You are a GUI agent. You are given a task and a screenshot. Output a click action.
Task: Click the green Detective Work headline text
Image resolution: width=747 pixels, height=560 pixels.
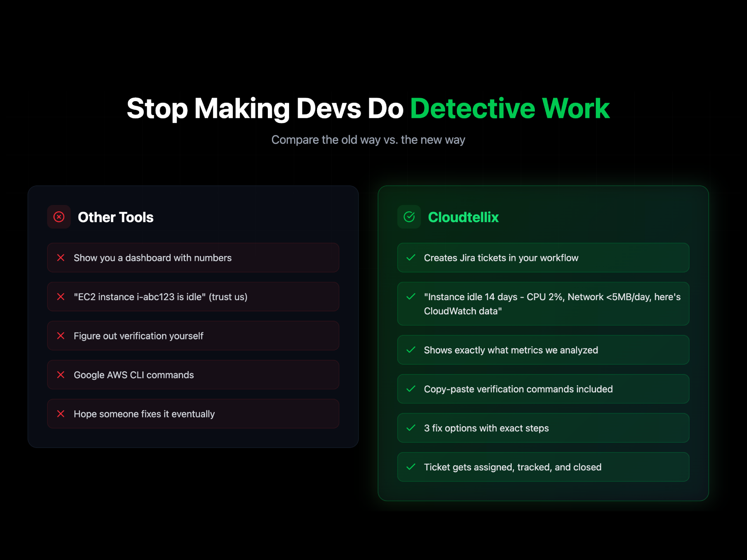click(x=510, y=109)
